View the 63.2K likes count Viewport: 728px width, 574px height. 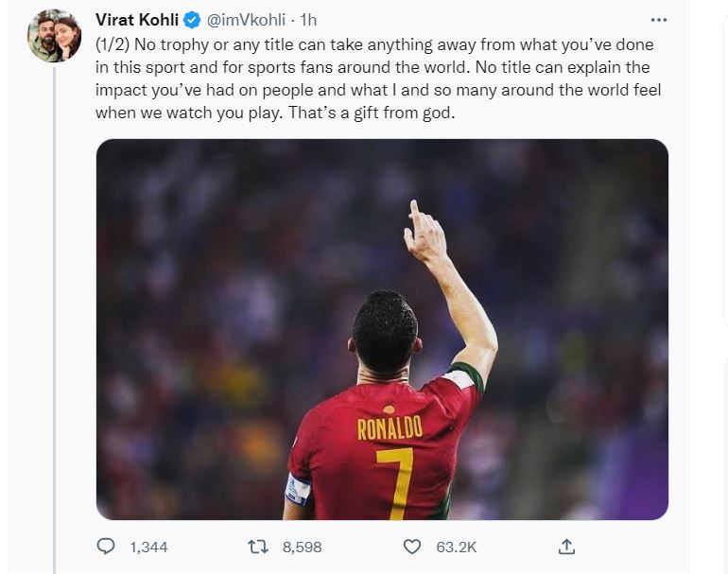coord(457,548)
